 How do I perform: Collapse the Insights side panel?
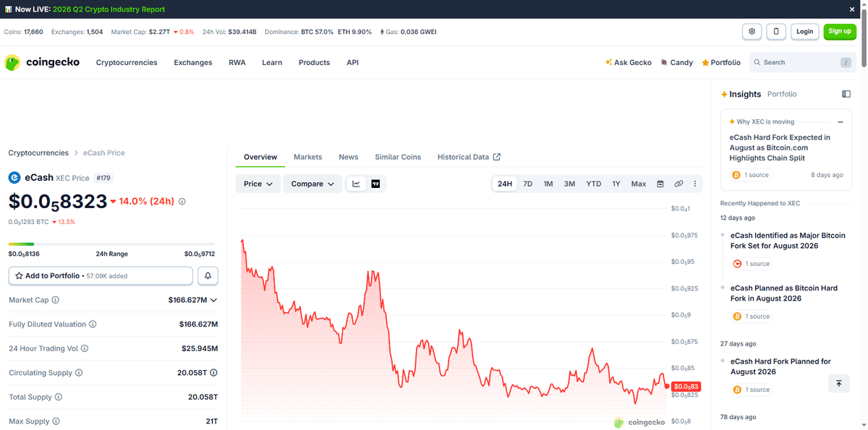[846, 94]
